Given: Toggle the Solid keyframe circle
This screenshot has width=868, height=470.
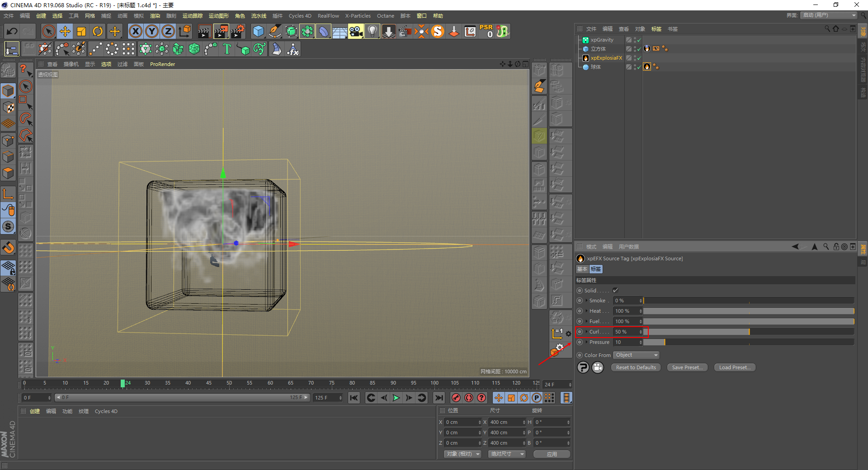Looking at the screenshot, I should pyautogui.click(x=580, y=291).
